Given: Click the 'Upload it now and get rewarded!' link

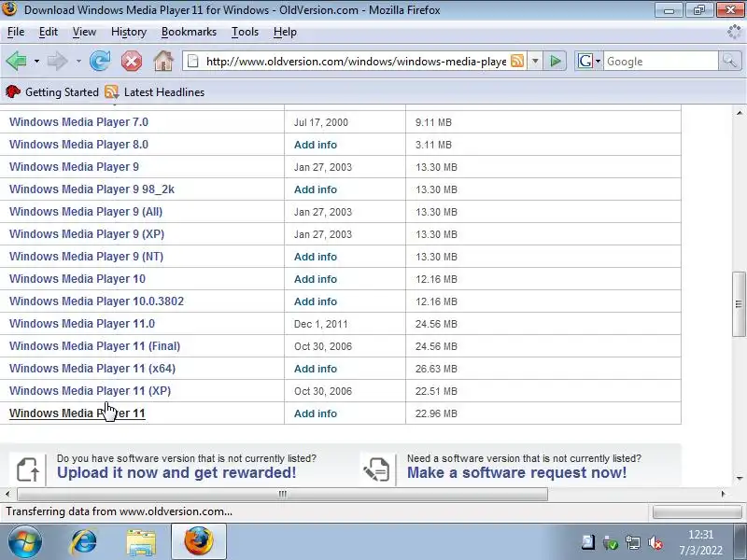Looking at the screenshot, I should [176, 472].
